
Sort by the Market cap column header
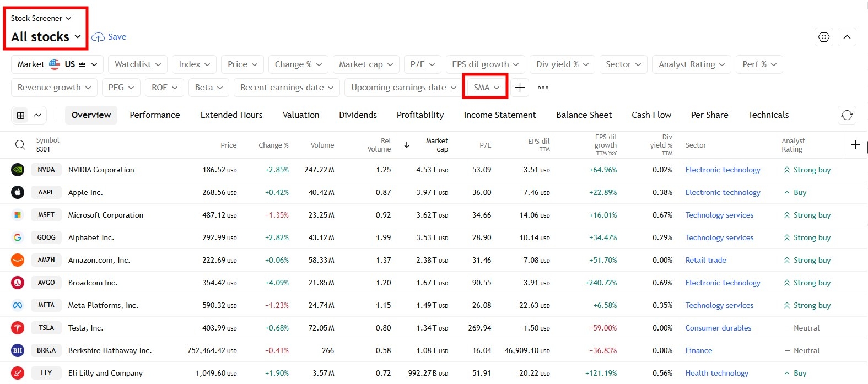436,145
